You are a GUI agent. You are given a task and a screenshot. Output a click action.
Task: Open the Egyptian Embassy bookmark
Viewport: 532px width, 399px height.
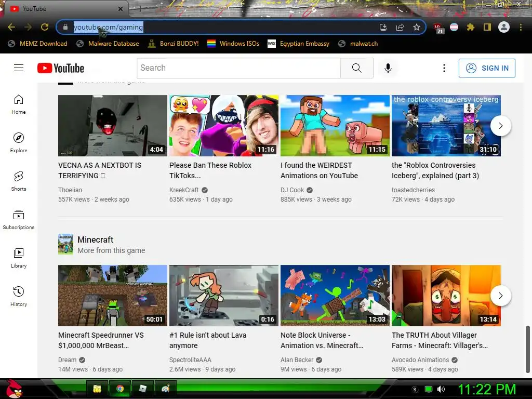(x=299, y=44)
